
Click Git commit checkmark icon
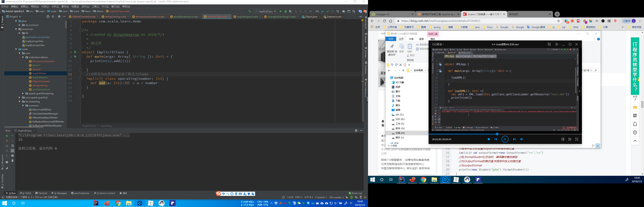[x=328, y=11]
